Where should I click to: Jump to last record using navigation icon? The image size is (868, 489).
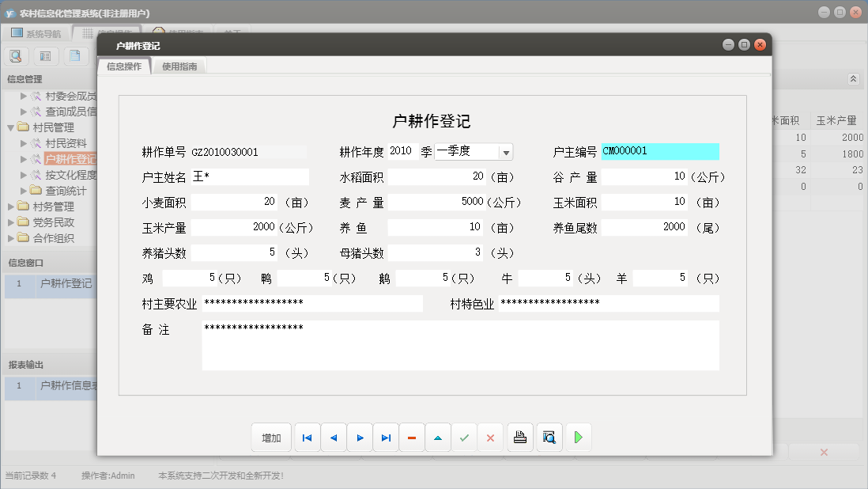tap(385, 437)
